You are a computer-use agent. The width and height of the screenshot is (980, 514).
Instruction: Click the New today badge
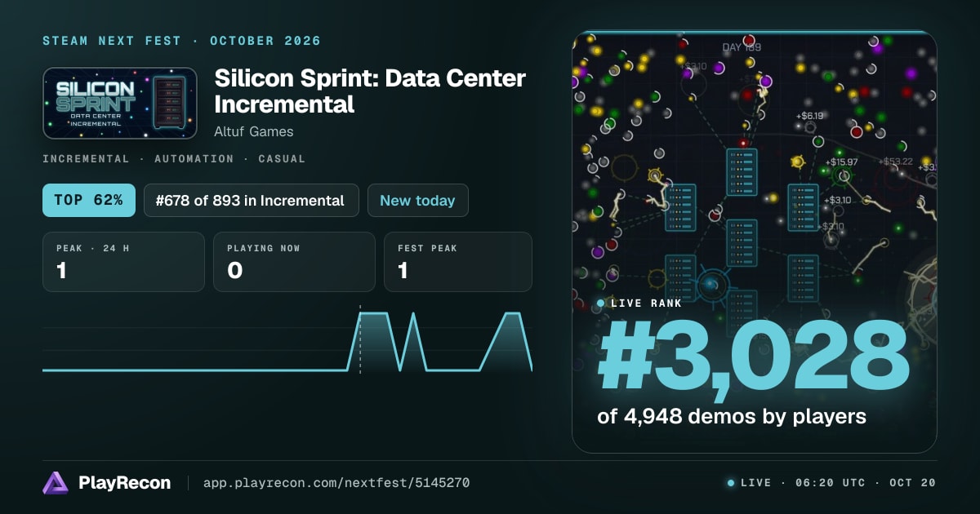(x=417, y=200)
